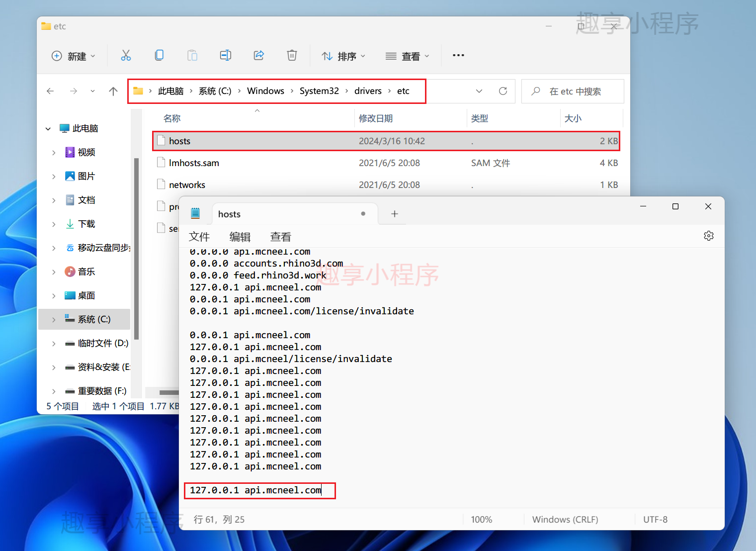The image size is (756, 551).
Task: Refresh the etc folder view
Action: (x=503, y=91)
